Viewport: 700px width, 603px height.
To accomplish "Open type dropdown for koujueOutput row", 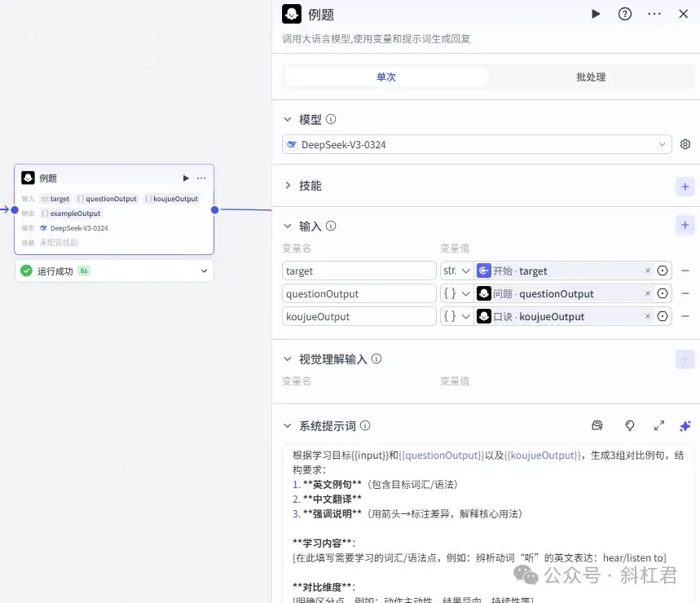I will (456, 316).
